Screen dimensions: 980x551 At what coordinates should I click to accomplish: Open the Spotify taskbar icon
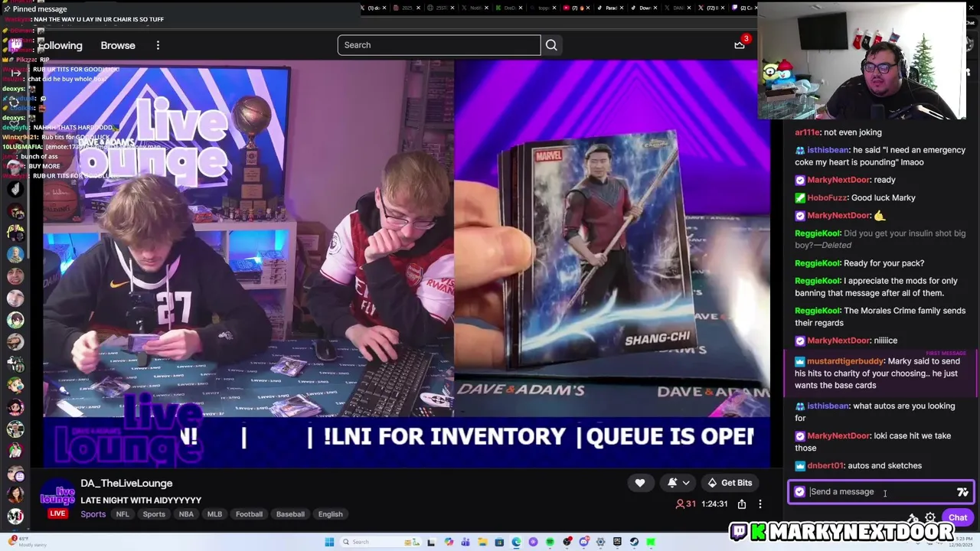click(550, 542)
